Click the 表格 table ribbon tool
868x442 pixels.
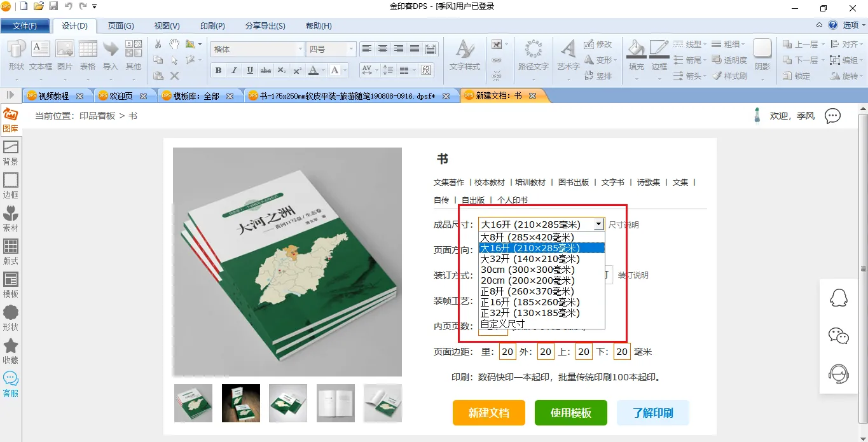(x=88, y=55)
